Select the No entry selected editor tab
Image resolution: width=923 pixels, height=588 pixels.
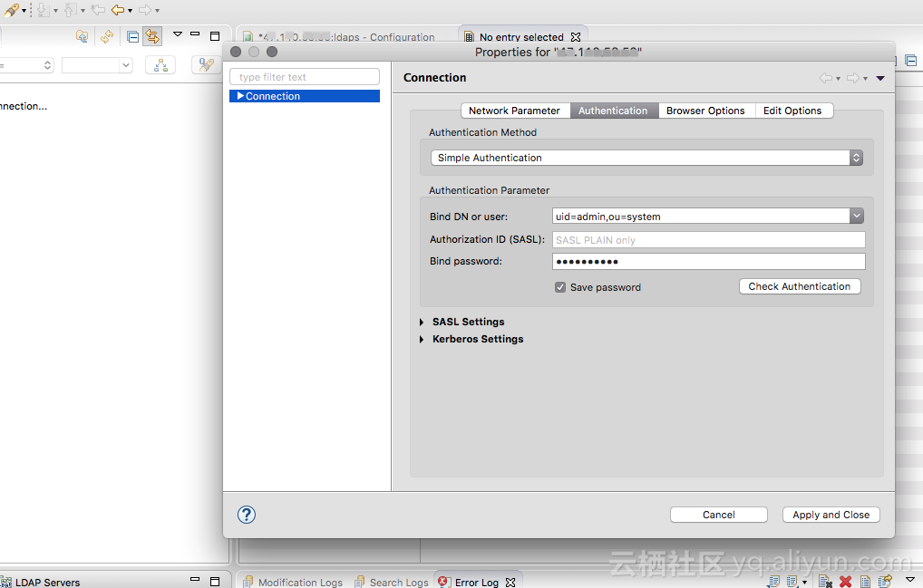[521, 37]
